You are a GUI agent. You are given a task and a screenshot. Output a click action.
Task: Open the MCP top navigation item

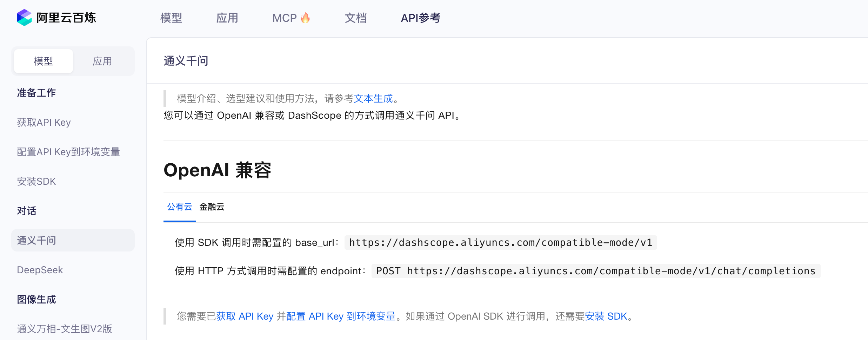pos(285,18)
